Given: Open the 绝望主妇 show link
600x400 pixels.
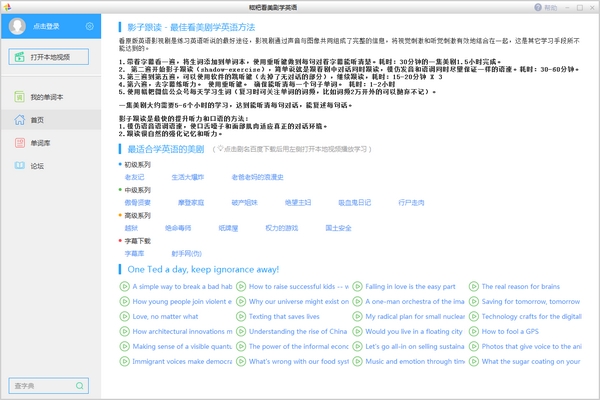Looking at the screenshot, I should pyautogui.click(x=298, y=202).
